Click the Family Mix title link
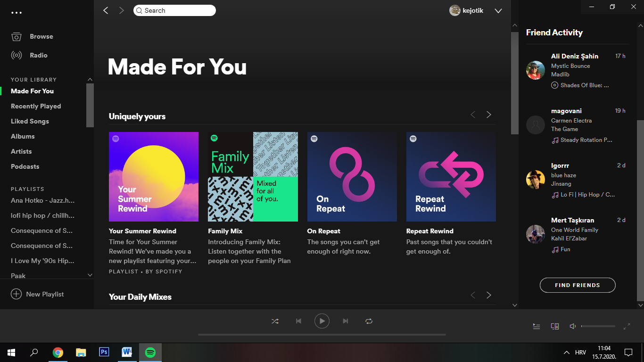This screenshot has height=362, width=644. pos(225,231)
